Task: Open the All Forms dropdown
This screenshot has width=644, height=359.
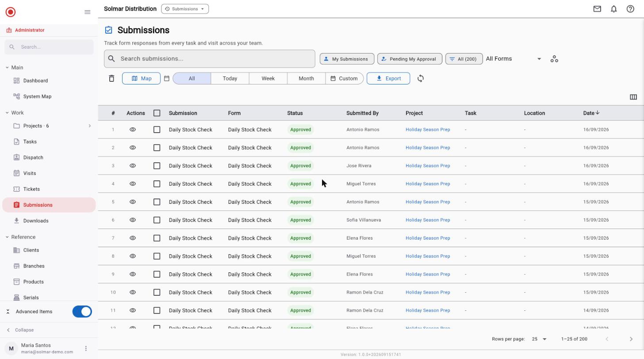Action: (x=514, y=59)
